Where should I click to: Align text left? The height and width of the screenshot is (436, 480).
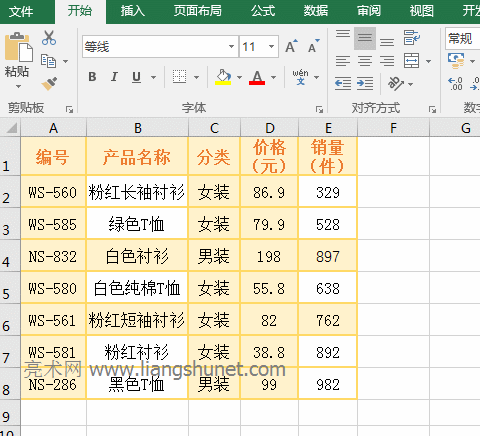[x=343, y=61]
